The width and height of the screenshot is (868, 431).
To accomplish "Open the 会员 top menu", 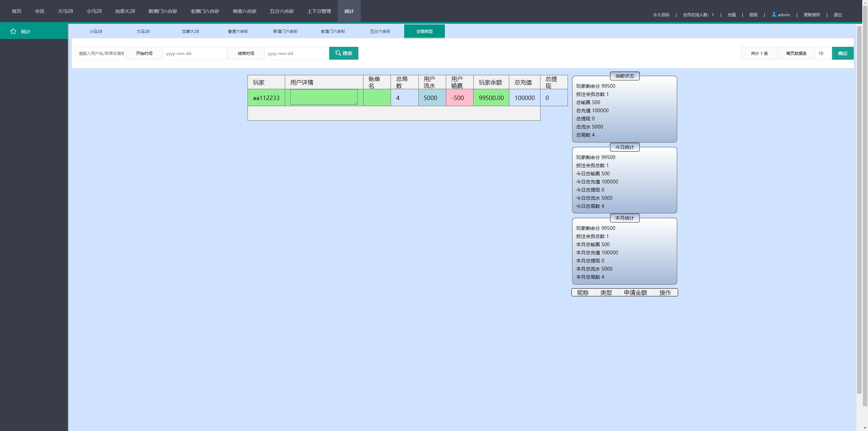I will coord(39,11).
